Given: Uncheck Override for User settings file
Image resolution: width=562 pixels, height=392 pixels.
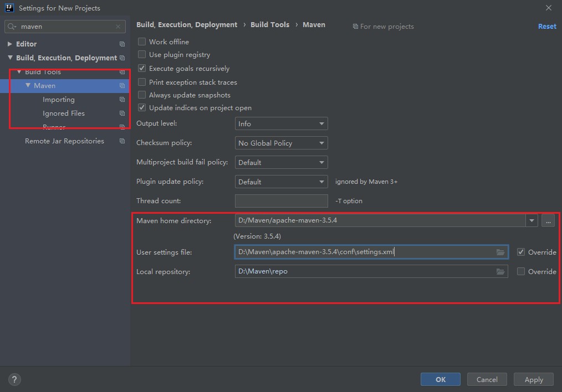Looking at the screenshot, I should (x=521, y=252).
